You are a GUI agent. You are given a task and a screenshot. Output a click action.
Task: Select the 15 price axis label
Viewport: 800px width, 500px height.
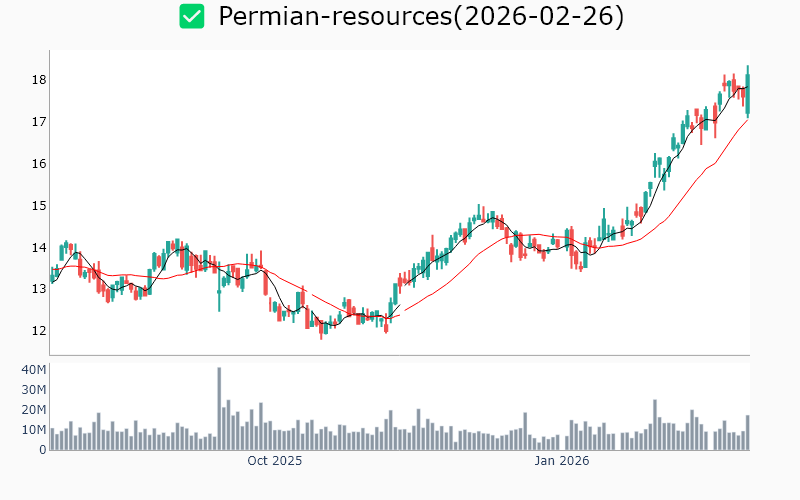pos(37,206)
